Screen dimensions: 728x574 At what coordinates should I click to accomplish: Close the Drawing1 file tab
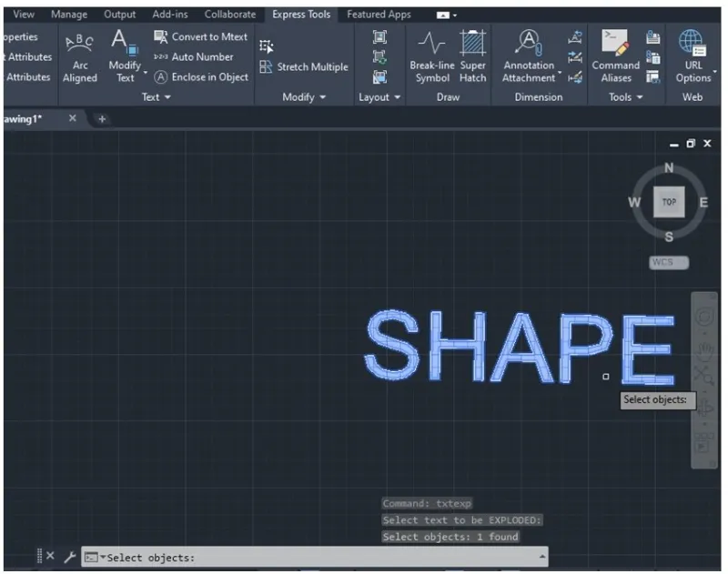[x=73, y=119]
